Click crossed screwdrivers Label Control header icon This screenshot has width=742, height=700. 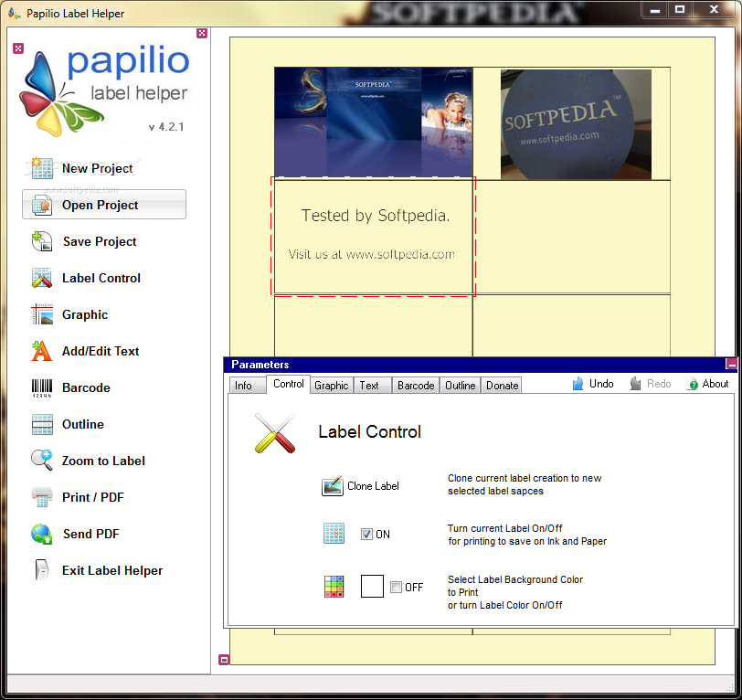[275, 432]
